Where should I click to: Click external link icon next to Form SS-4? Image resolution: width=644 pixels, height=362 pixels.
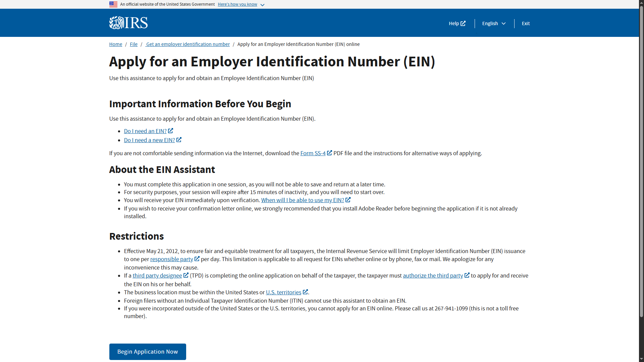coord(329,153)
